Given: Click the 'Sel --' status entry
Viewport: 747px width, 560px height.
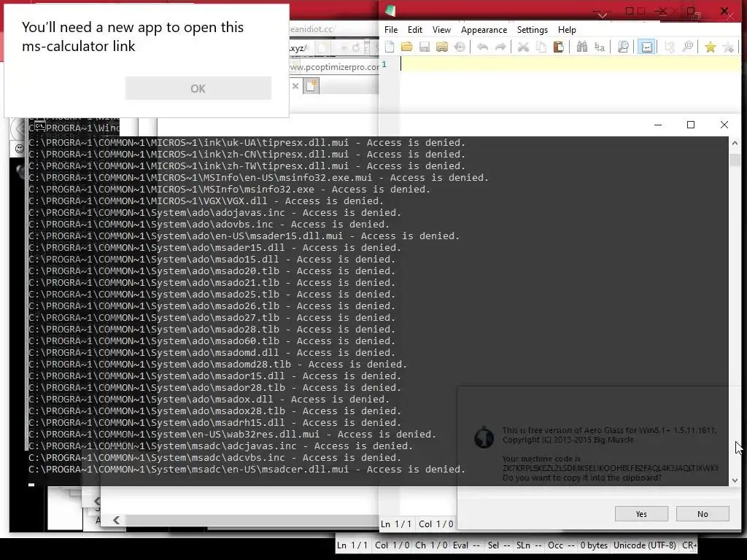Looking at the screenshot, I should tap(499, 545).
